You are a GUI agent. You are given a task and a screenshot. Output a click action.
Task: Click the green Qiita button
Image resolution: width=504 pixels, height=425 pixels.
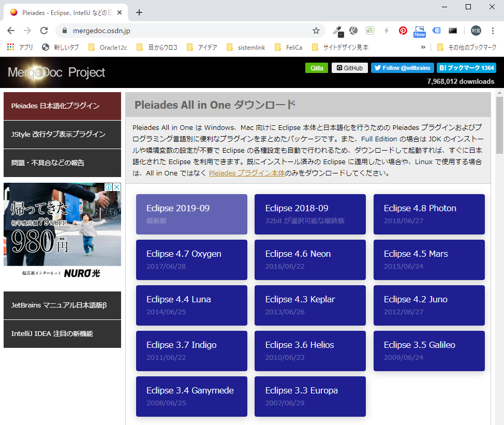point(317,68)
